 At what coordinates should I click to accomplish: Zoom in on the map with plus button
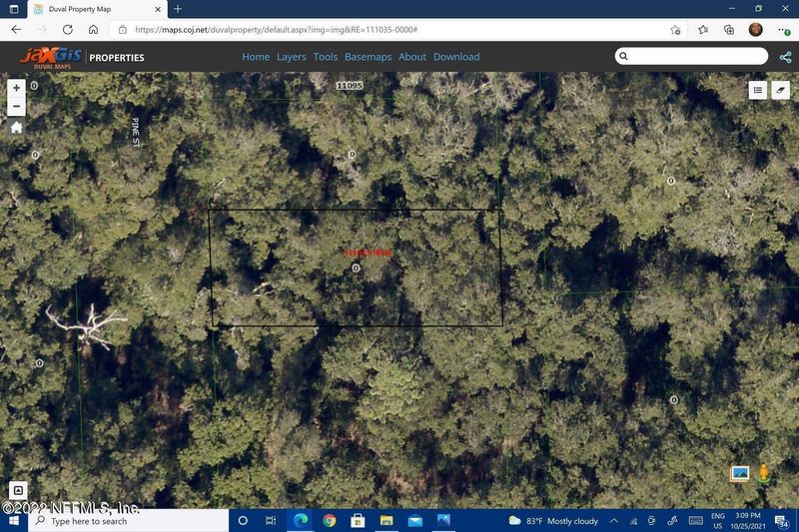(16, 88)
